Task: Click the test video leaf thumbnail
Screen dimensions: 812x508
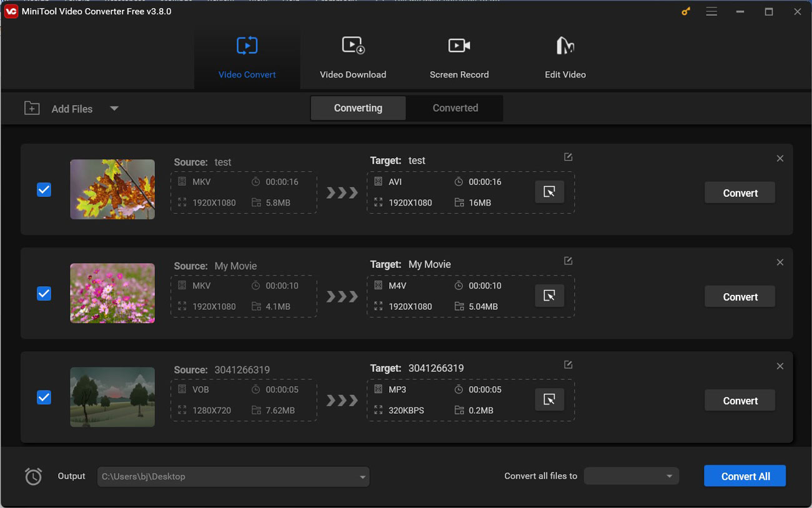Action: 112,189
